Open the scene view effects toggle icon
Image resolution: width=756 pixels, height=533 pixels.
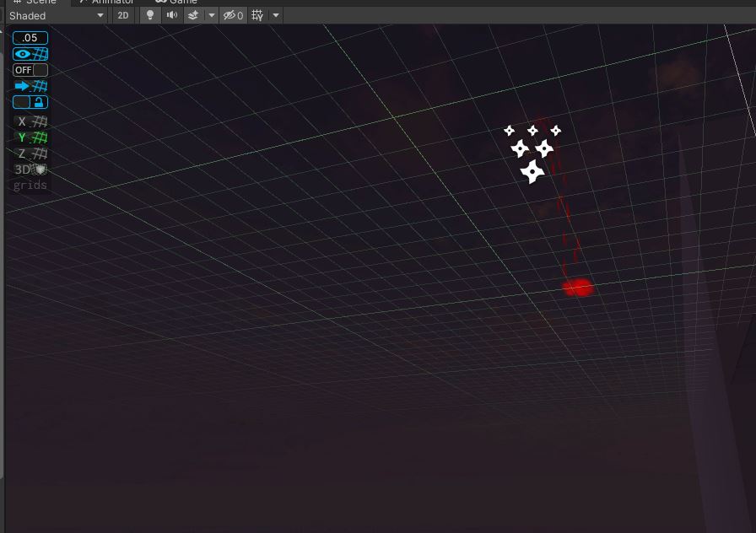coord(192,14)
